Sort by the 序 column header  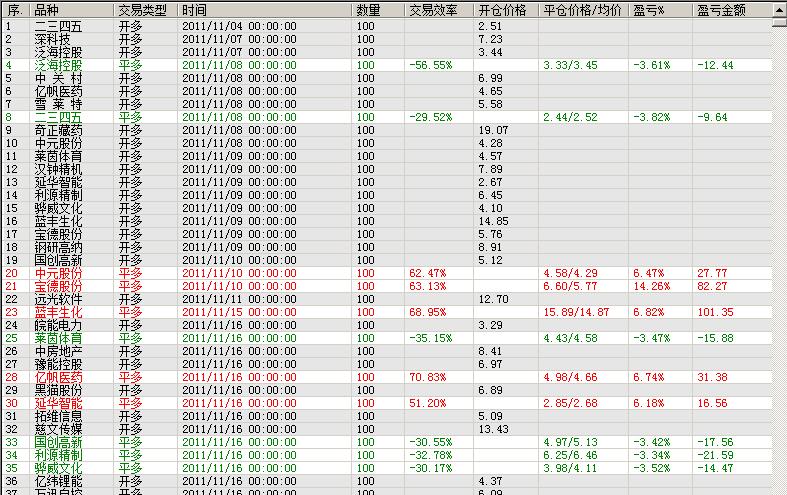[x=16, y=10]
